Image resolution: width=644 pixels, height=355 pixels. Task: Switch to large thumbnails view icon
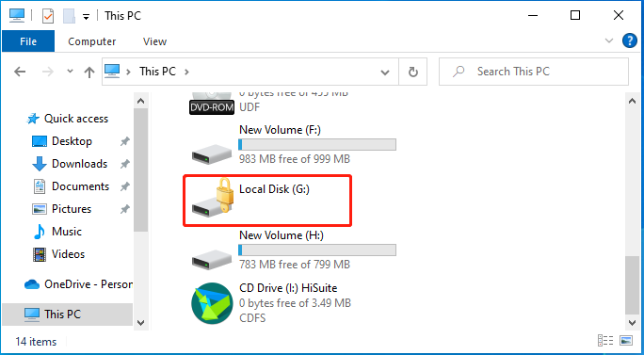click(626, 341)
